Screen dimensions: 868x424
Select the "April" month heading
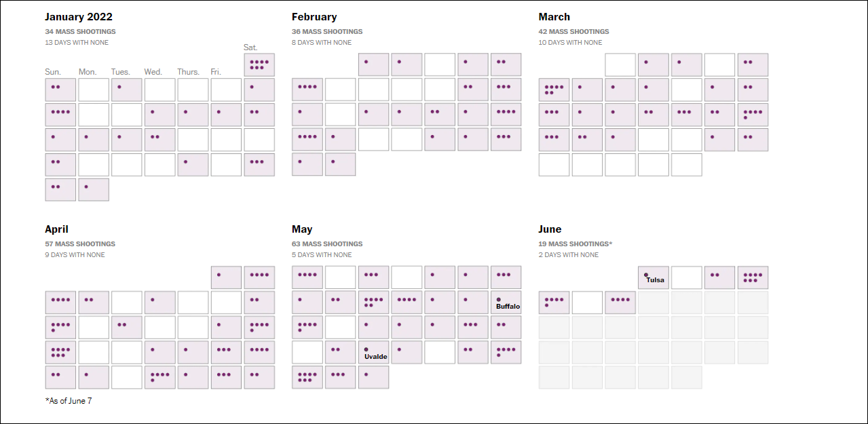57,229
